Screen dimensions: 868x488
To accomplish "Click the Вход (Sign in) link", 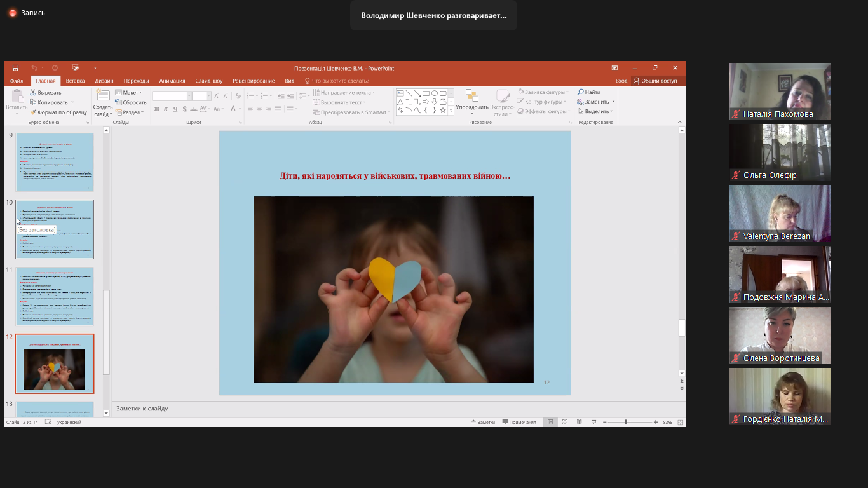I will 621,81.
